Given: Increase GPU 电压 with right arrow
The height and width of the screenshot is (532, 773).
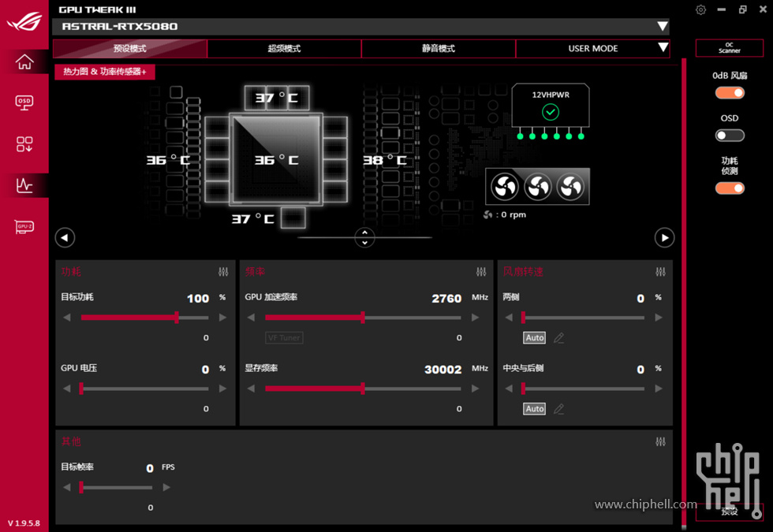Looking at the screenshot, I should pos(222,389).
